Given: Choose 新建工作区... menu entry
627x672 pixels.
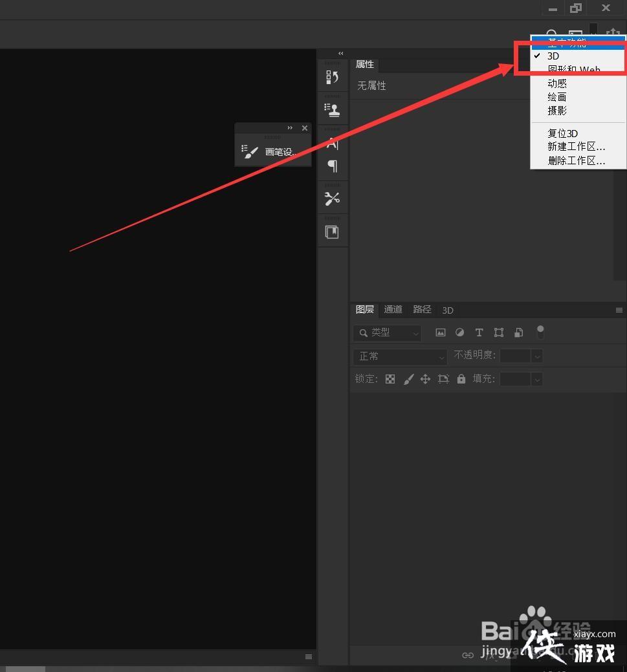Looking at the screenshot, I should coord(576,147).
